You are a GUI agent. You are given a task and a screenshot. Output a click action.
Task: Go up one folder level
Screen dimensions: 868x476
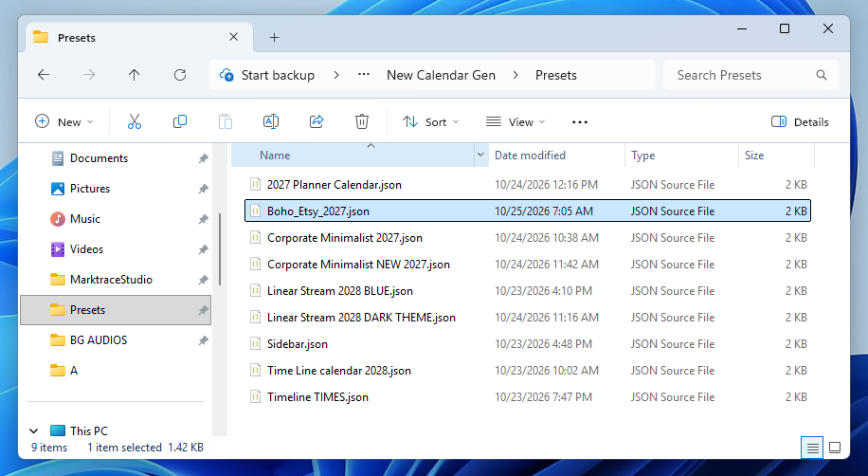click(x=134, y=75)
